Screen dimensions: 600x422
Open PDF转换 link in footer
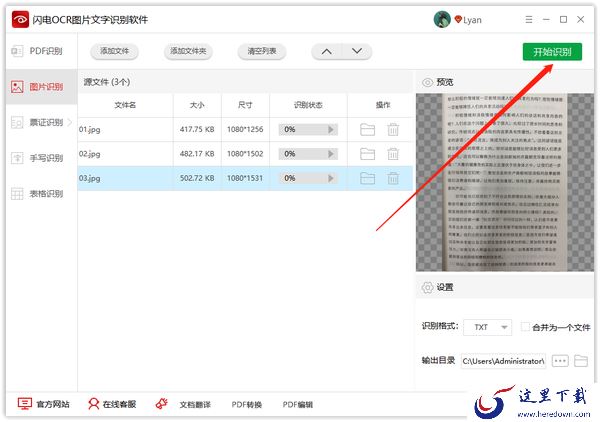point(247,405)
